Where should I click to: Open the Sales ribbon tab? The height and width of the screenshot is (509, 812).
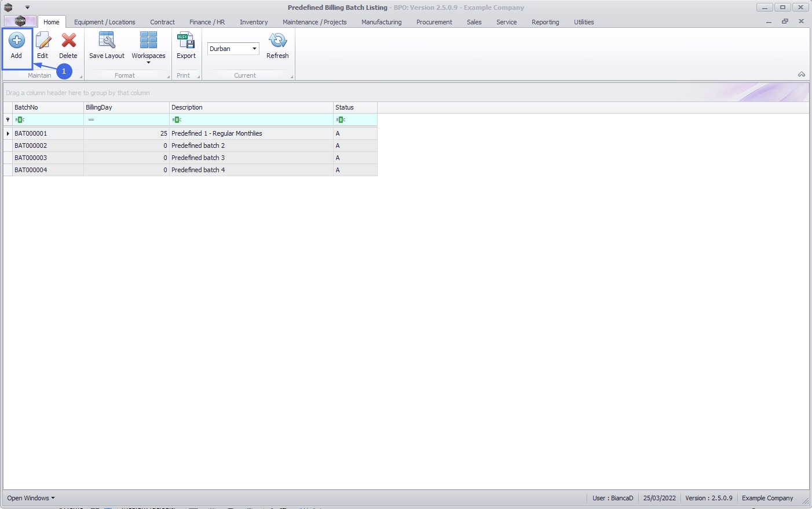[x=474, y=22]
